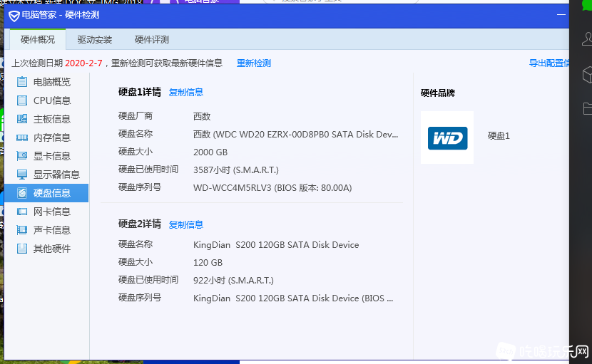Click the folder icon at right edge
The height and width of the screenshot is (364, 592).
[588, 108]
